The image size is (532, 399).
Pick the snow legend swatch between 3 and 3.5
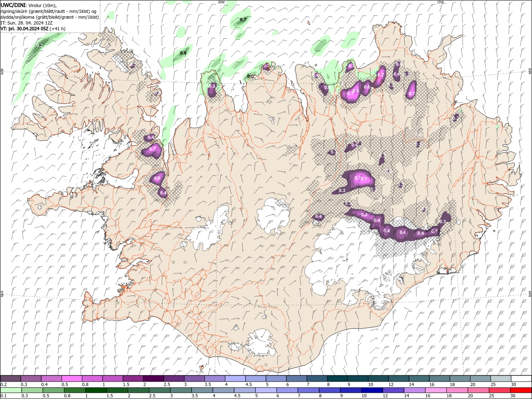coord(194,379)
